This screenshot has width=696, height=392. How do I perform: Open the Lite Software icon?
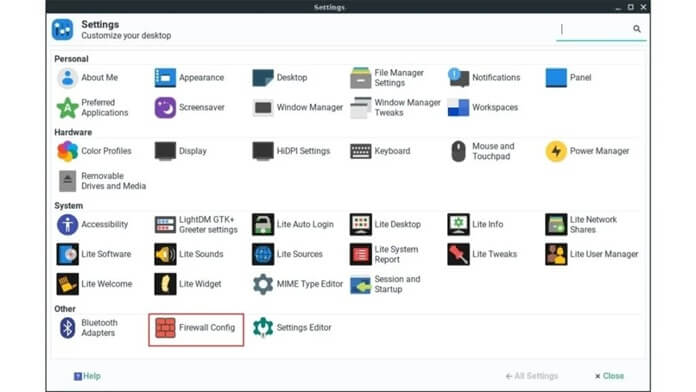tap(67, 254)
